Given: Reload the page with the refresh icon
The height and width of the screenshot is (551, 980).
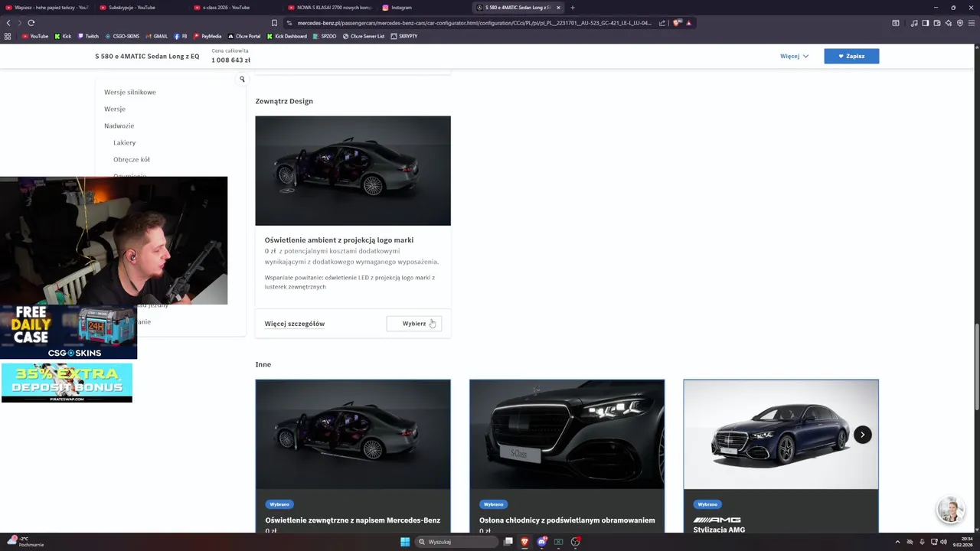Looking at the screenshot, I should (31, 23).
